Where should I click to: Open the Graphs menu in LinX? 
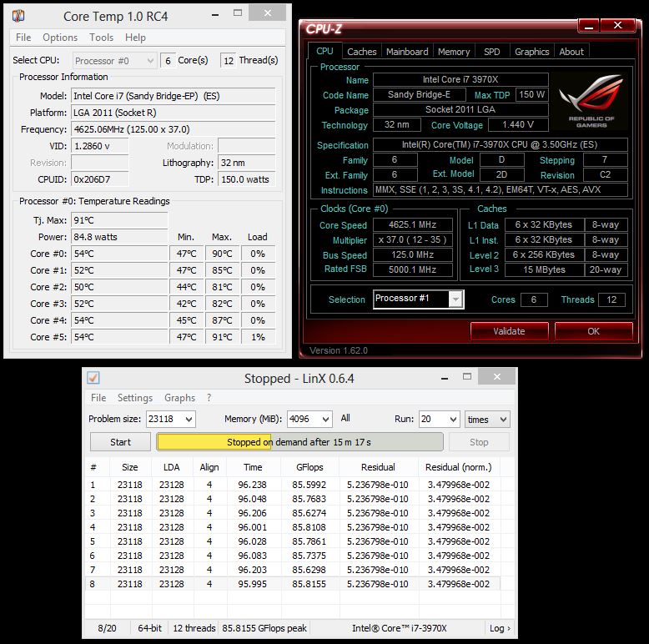[x=179, y=398]
